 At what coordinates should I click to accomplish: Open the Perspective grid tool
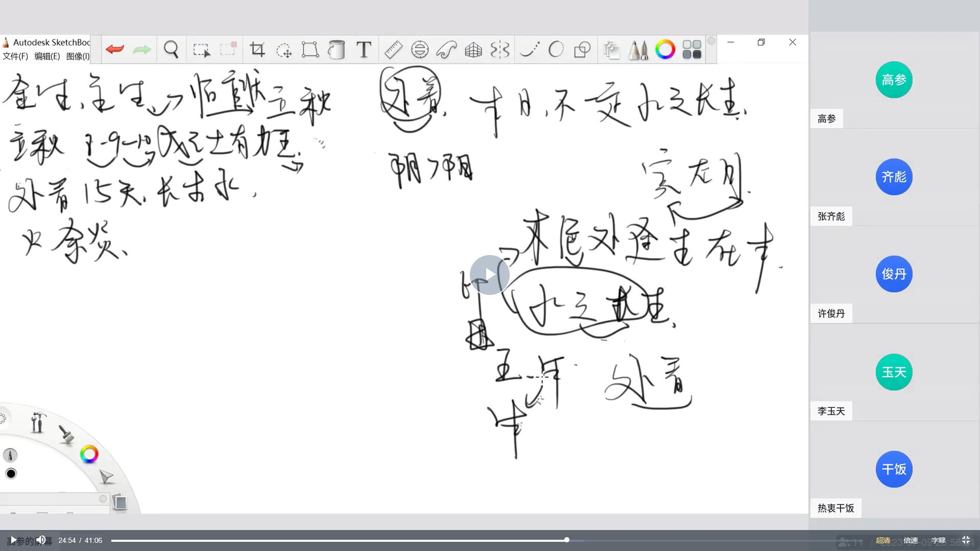(x=473, y=50)
